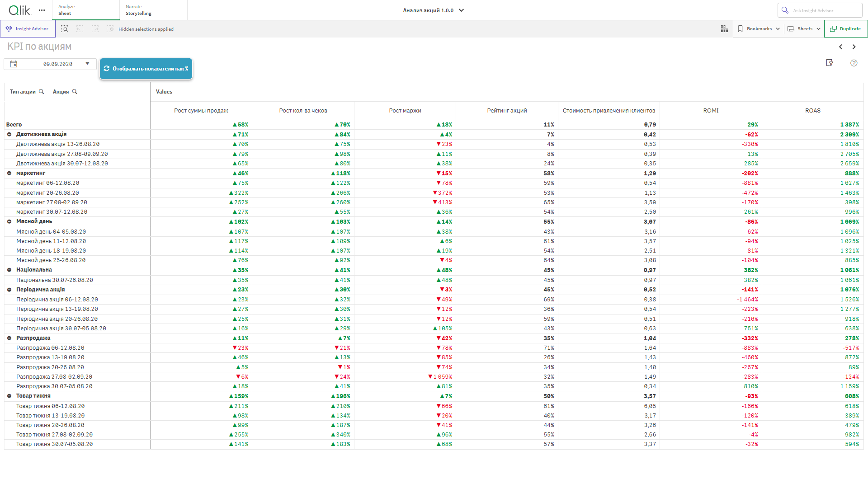Viewport: 868px width, 488px height.
Task: Collapse the Двотижнева акція row group
Action: tap(9, 135)
